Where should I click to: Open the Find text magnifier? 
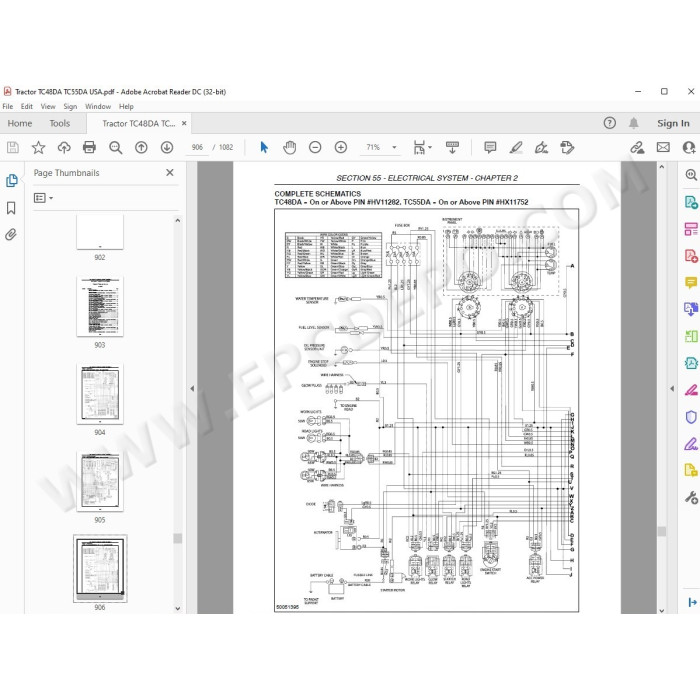click(x=116, y=147)
